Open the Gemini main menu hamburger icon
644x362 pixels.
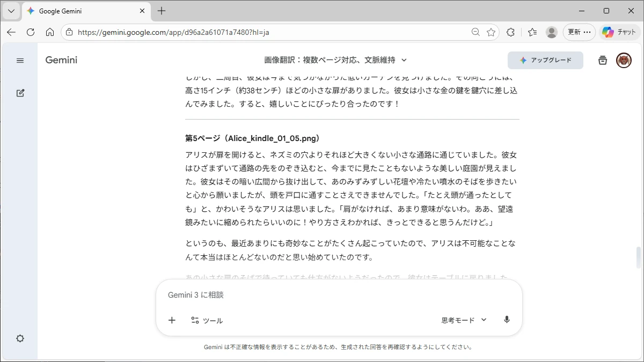coord(20,61)
